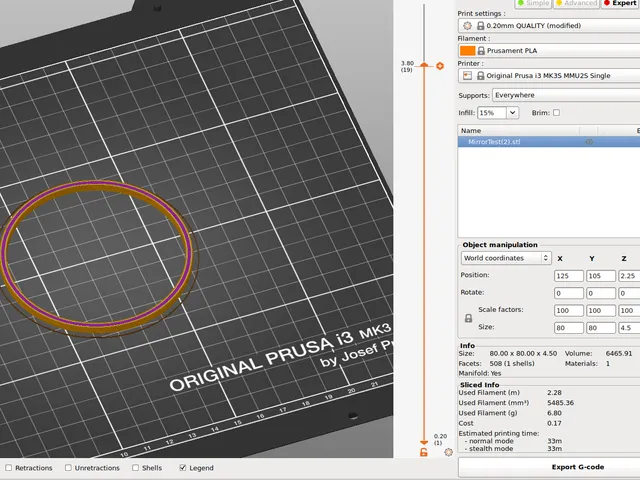Click the lock icon beside Prusament PLA
This screenshot has width=640, height=480.
(x=481, y=51)
